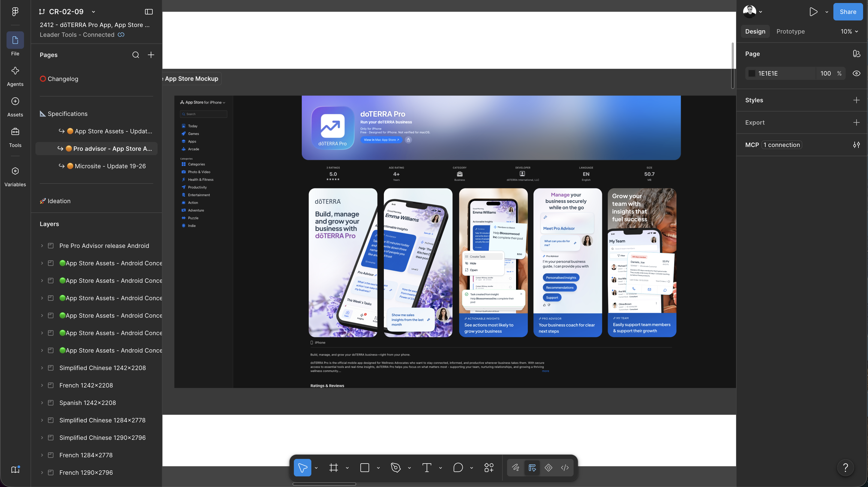Search pages with the magnifier icon
This screenshot has height=487, width=868.
[x=135, y=55]
